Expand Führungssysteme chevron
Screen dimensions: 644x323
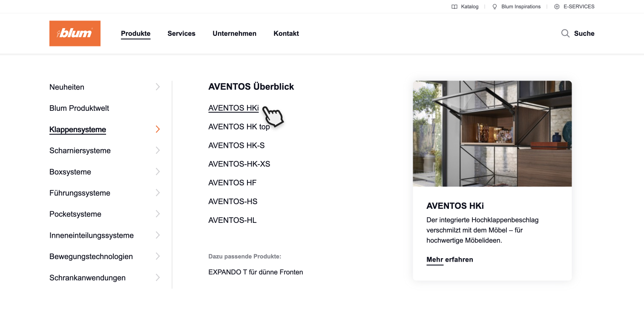[x=158, y=193]
